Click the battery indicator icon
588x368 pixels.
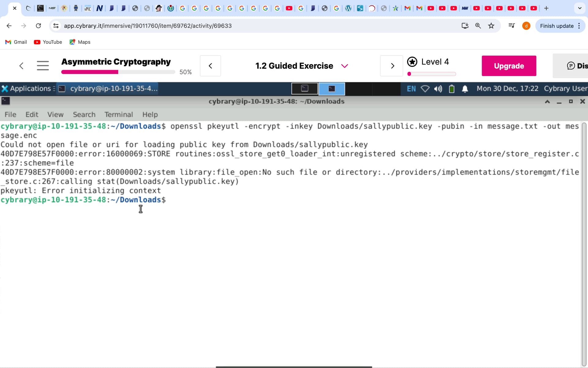click(451, 89)
